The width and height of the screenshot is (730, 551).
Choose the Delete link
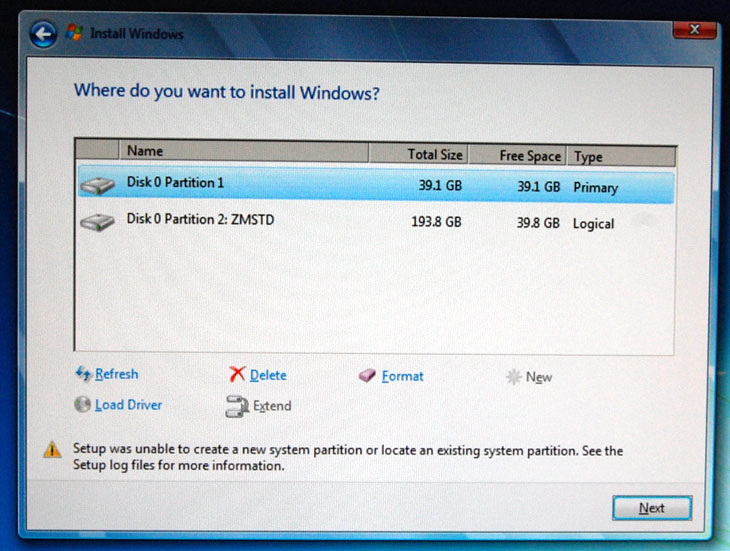coord(268,375)
